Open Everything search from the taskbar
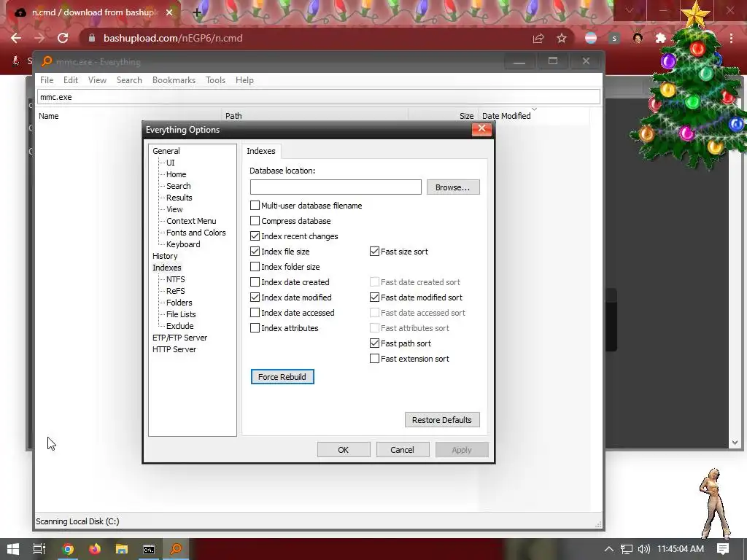The image size is (747, 560). click(x=176, y=549)
